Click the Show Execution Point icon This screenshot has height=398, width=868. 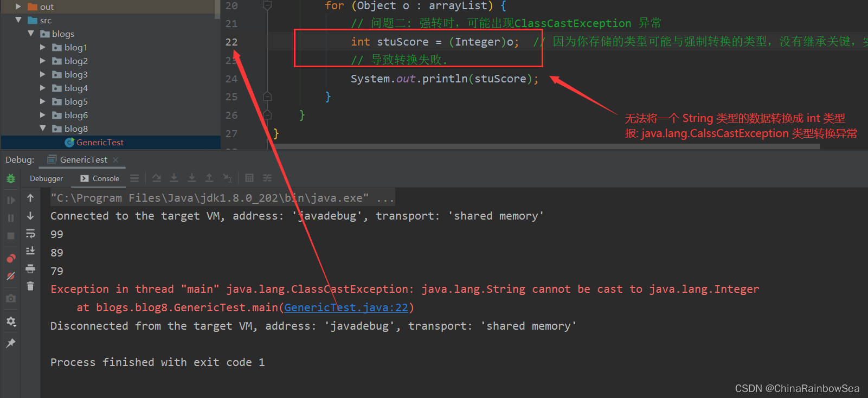pos(157,178)
